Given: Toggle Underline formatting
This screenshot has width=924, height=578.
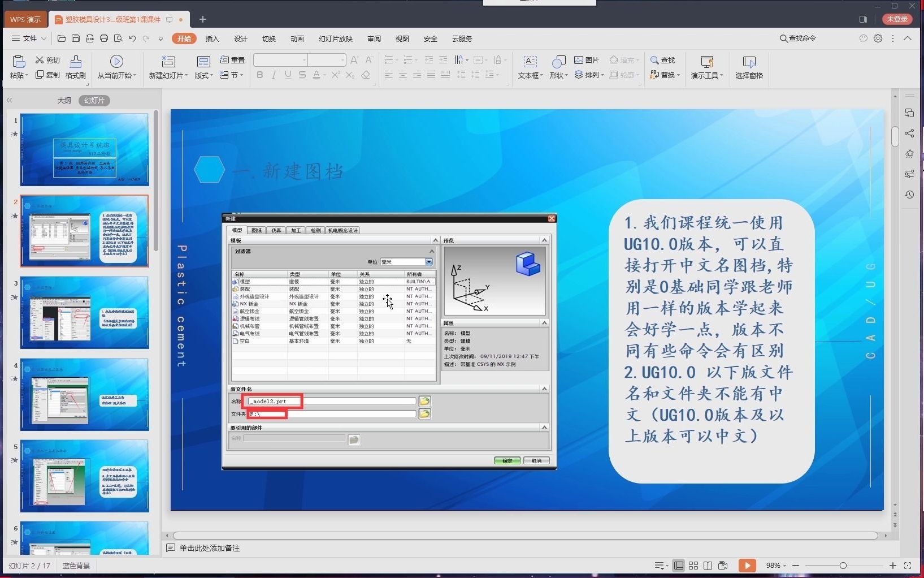Looking at the screenshot, I should point(288,75).
